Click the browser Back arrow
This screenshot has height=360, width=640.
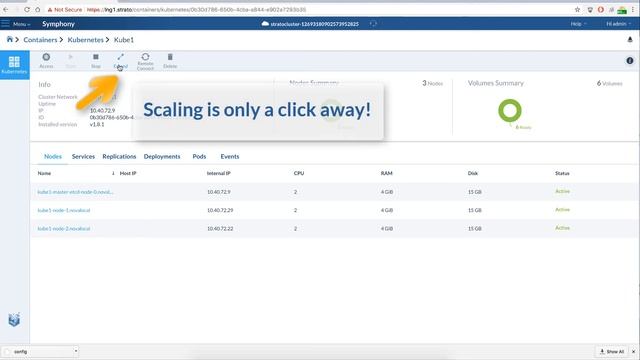pyautogui.click(x=6, y=9)
